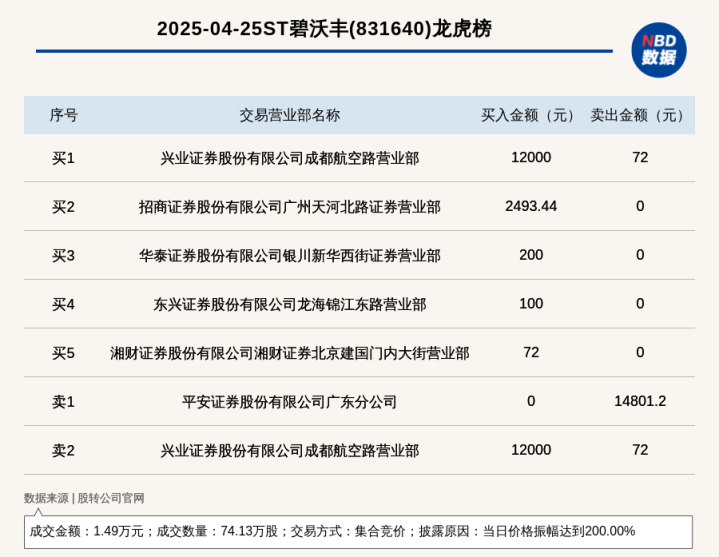This screenshot has width=719, height=557.
Task: Click 兴业证券成都航空路营业部 in the 卖2 row
Action: 289,451
